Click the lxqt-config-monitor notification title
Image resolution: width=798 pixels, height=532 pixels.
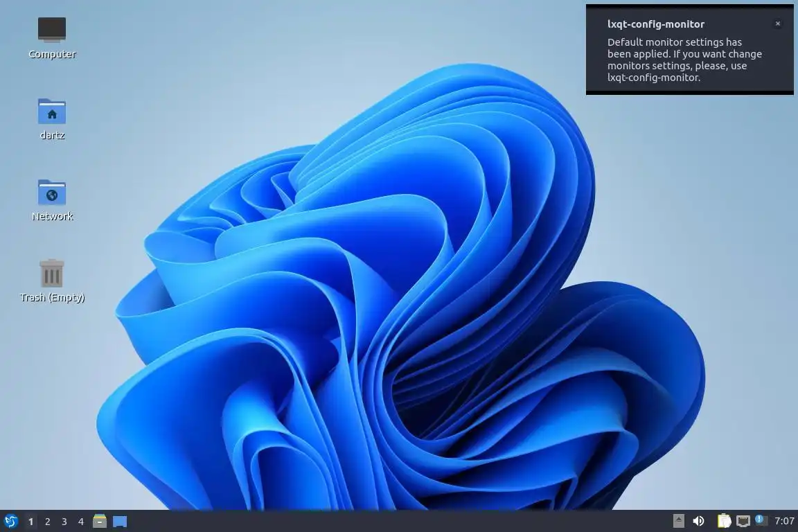pyautogui.click(x=656, y=24)
